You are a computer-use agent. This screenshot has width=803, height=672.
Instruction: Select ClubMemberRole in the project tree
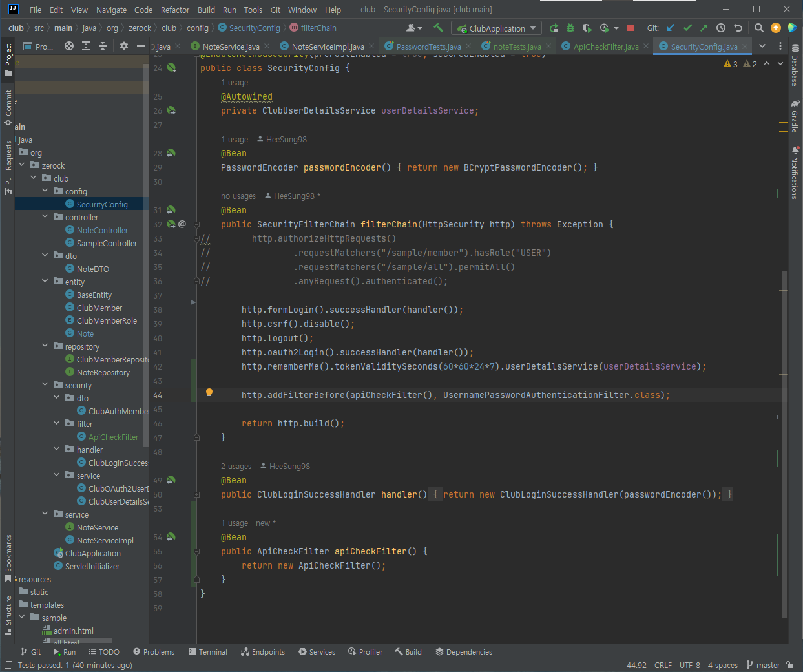tap(107, 320)
